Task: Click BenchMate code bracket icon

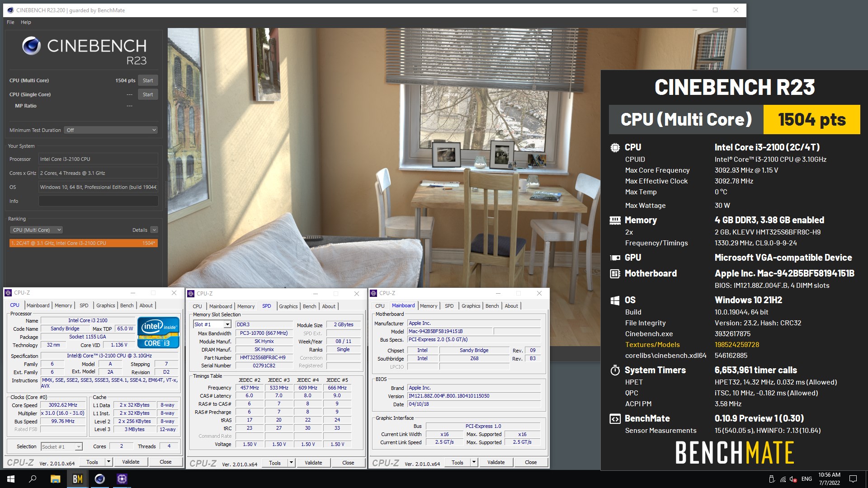Action: click(615, 418)
